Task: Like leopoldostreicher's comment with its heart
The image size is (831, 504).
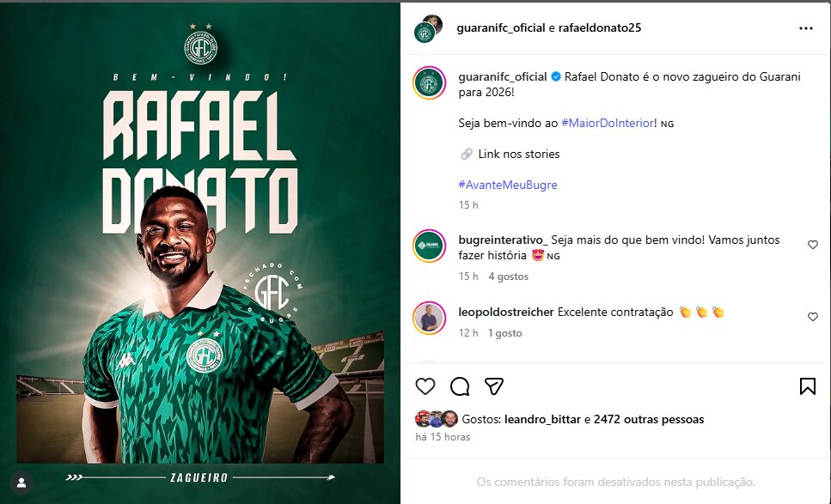Action: pyautogui.click(x=812, y=317)
